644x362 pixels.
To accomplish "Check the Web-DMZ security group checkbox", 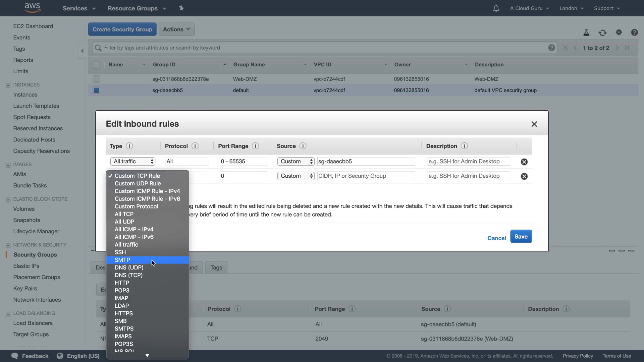I will 96,79.
